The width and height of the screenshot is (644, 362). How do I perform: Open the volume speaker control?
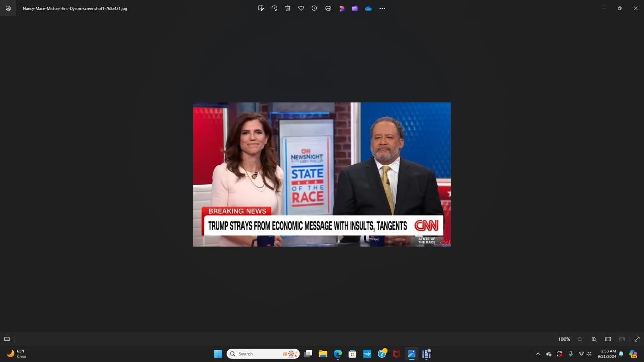coord(589,354)
